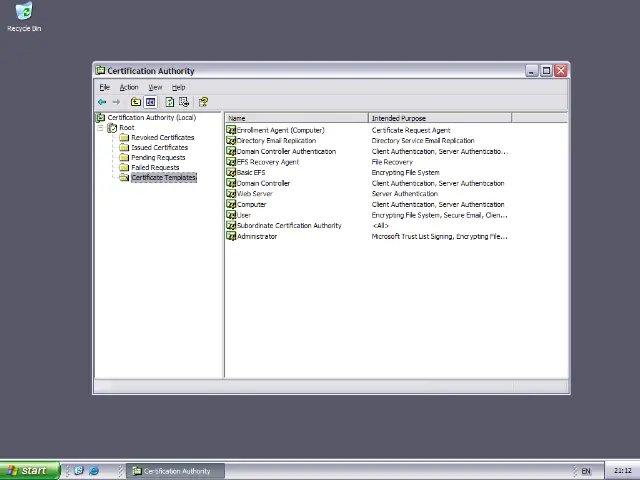This screenshot has width=640, height=480.
Task: Toggle the console tree pane button
Action: [x=150, y=102]
